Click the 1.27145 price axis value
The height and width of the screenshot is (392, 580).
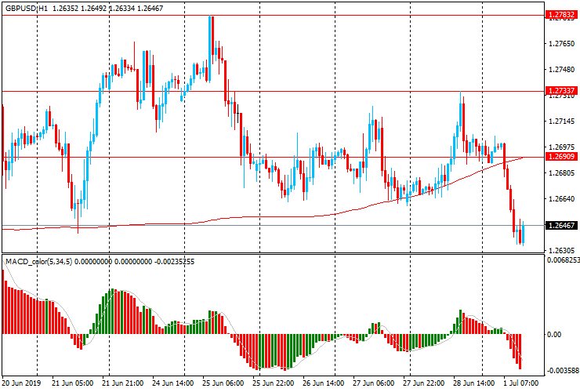561,122
